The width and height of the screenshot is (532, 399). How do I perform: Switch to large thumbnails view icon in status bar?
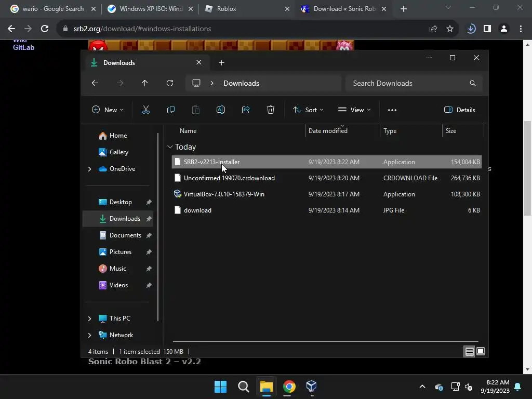(x=481, y=352)
